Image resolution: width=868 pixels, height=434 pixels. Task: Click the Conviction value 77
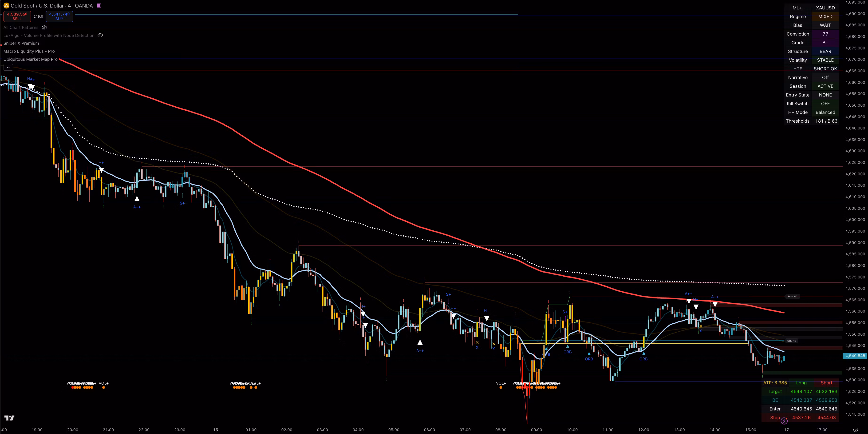pos(825,34)
